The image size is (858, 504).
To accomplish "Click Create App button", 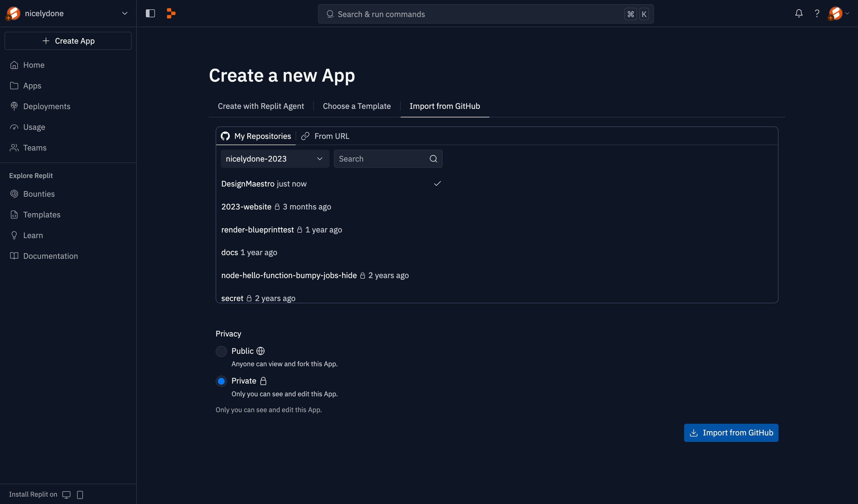I will coord(68,41).
